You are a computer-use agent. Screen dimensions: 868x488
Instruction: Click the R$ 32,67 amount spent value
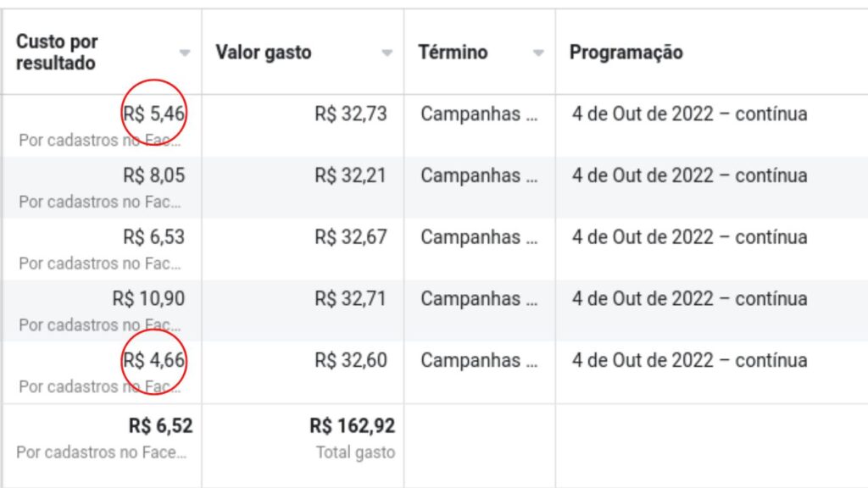pos(351,237)
